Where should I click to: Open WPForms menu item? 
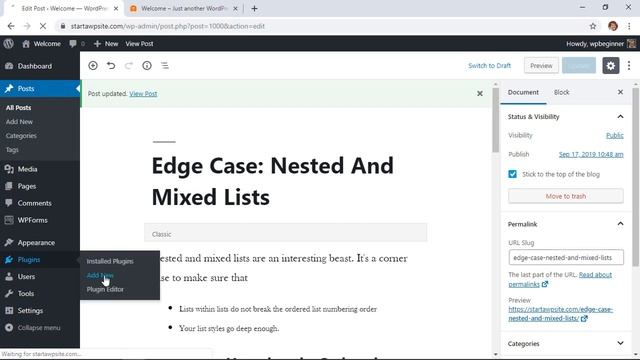pos(32,220)
